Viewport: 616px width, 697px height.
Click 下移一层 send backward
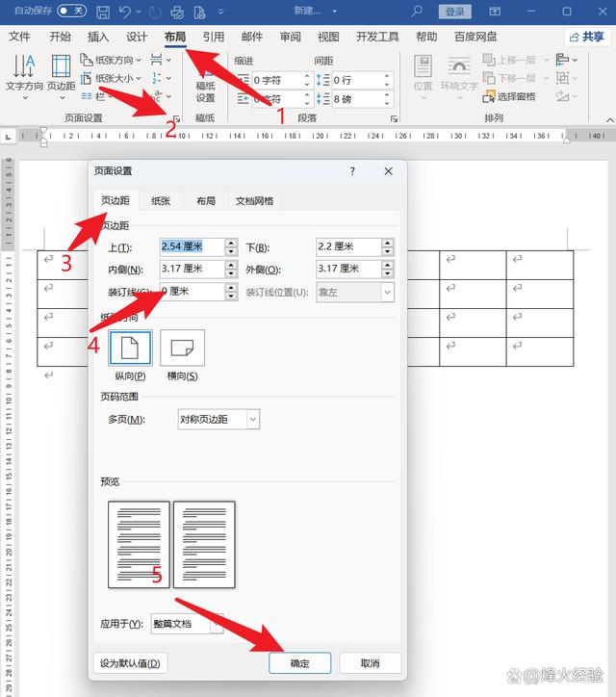[x=510, y=78]
